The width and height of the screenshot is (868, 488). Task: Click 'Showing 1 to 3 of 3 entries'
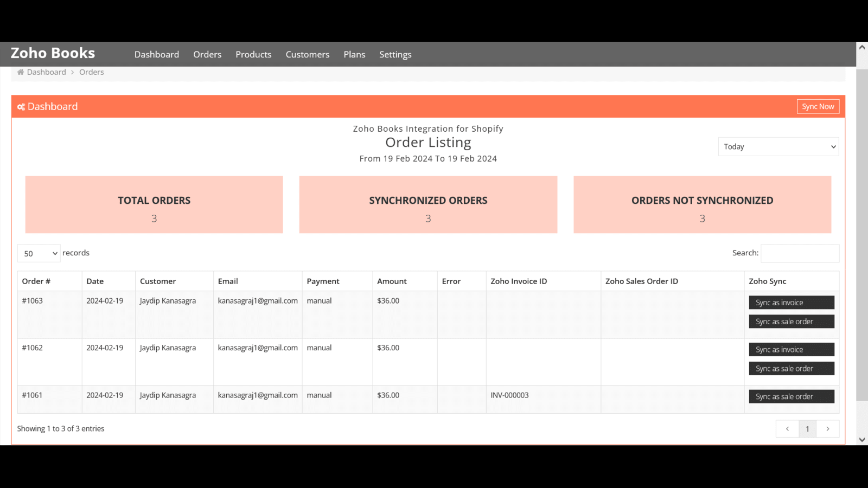61,429
